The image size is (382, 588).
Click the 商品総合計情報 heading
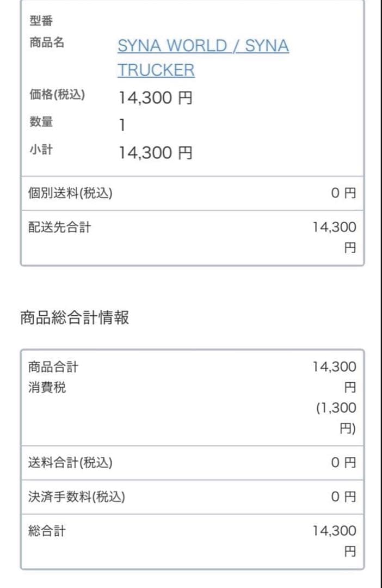(x=75, y=317)
